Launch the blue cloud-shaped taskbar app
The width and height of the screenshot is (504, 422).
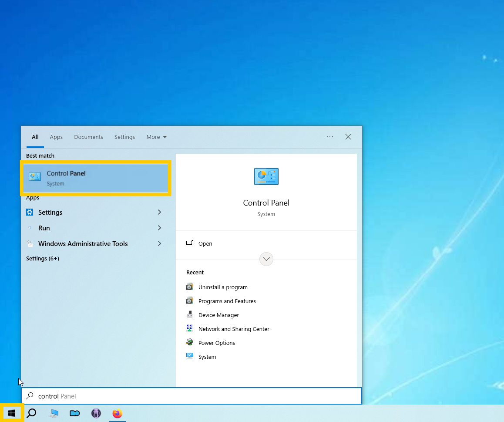tap(74, 413)
